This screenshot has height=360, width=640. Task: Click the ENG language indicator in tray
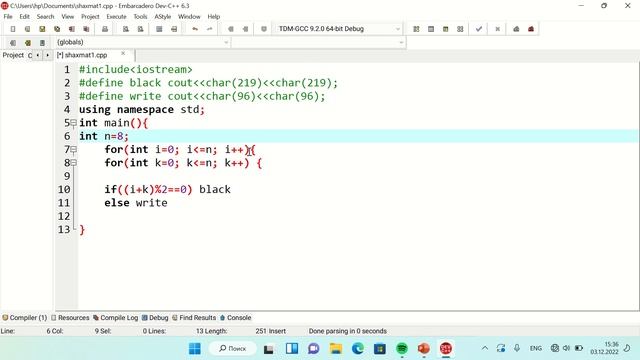(536, 349)
